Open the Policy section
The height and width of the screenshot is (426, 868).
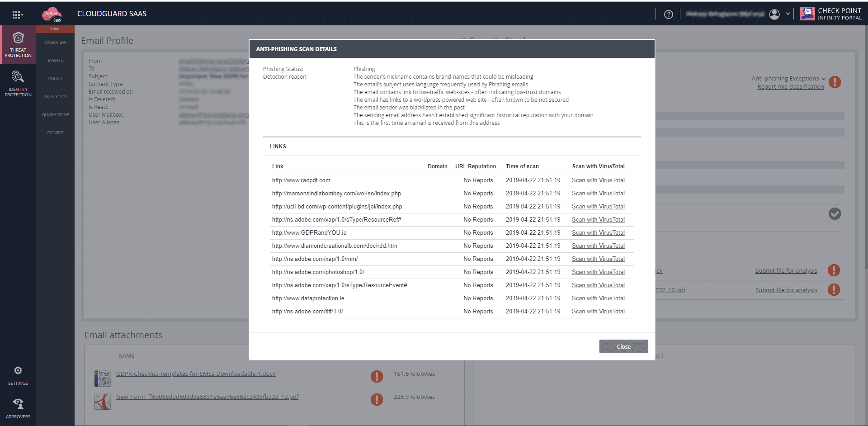pos(55,79)
